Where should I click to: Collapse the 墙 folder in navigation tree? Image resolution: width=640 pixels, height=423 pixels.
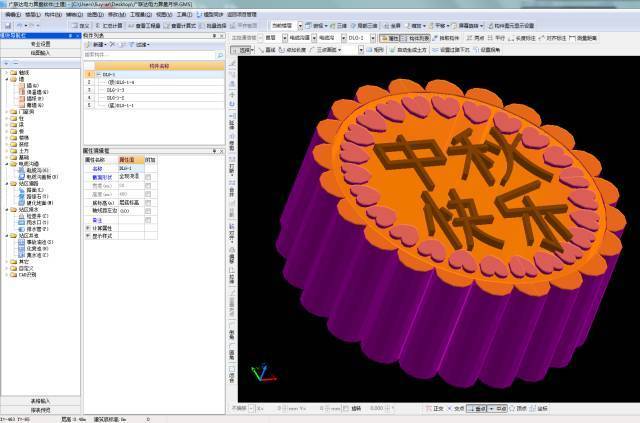click(x=7, y=79)
